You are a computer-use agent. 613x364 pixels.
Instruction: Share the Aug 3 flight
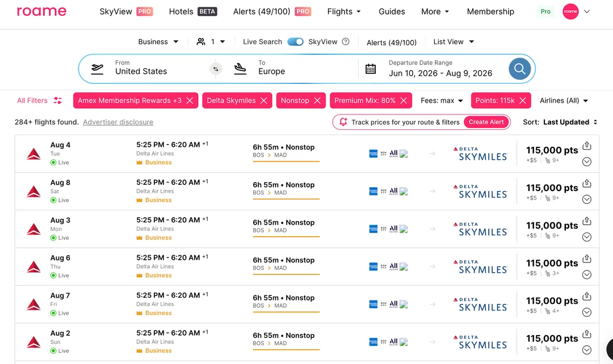click(586, 221)
